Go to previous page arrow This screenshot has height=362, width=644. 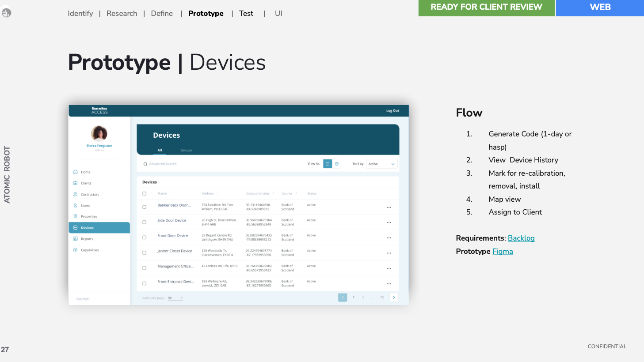pos(343,298)
